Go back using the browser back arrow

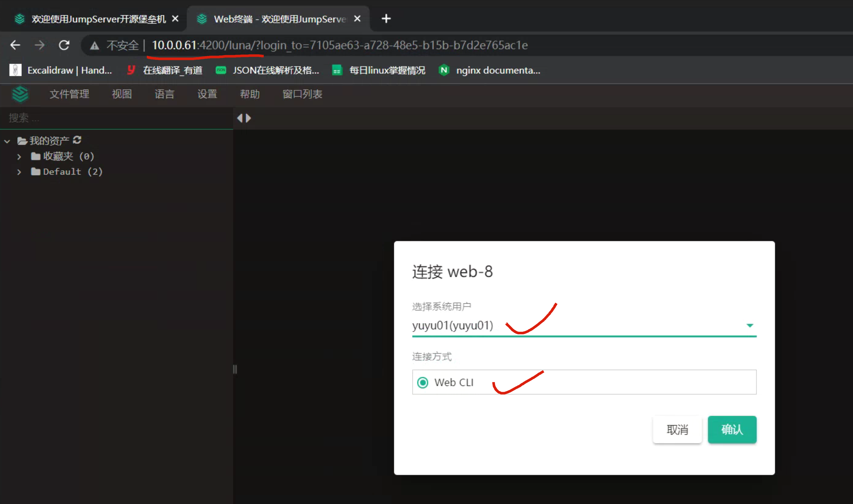pyautogui.click(x=15, y=45)
